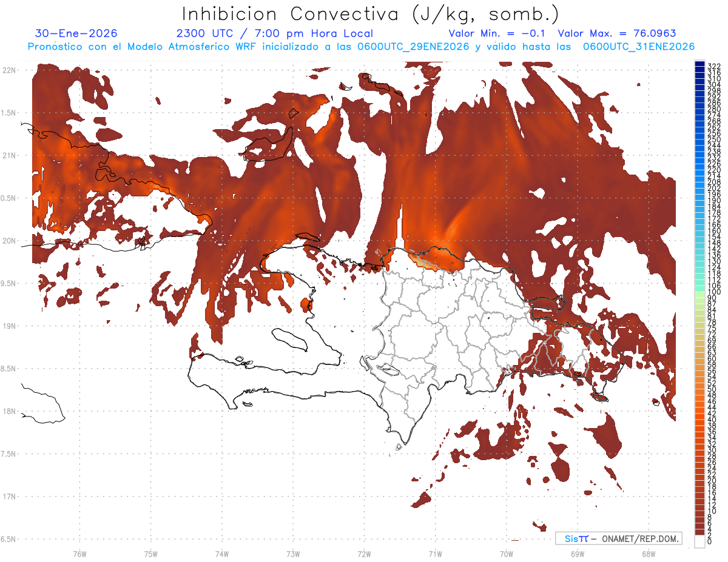Click the white zero swatch at the color scale bottom
728x562 pixels.
pos(699,541)
